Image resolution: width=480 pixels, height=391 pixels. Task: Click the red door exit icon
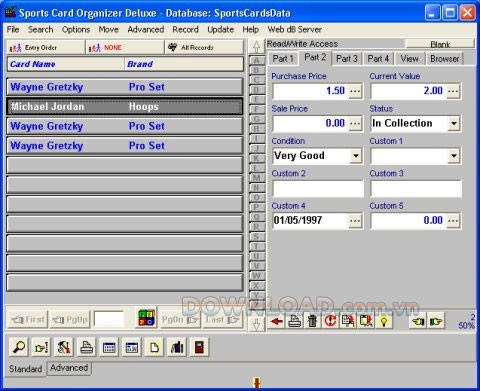[199, 347]
